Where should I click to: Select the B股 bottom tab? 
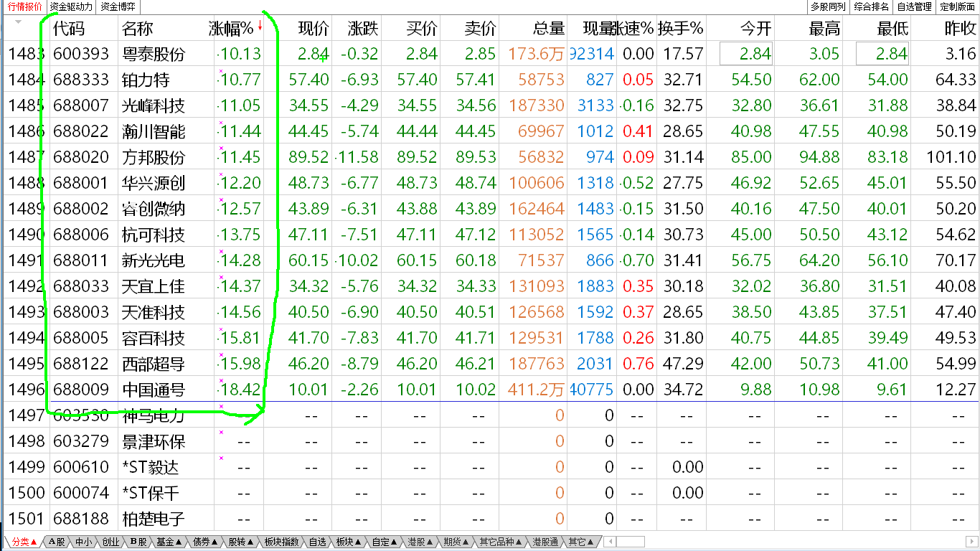[x=138, y=542]
